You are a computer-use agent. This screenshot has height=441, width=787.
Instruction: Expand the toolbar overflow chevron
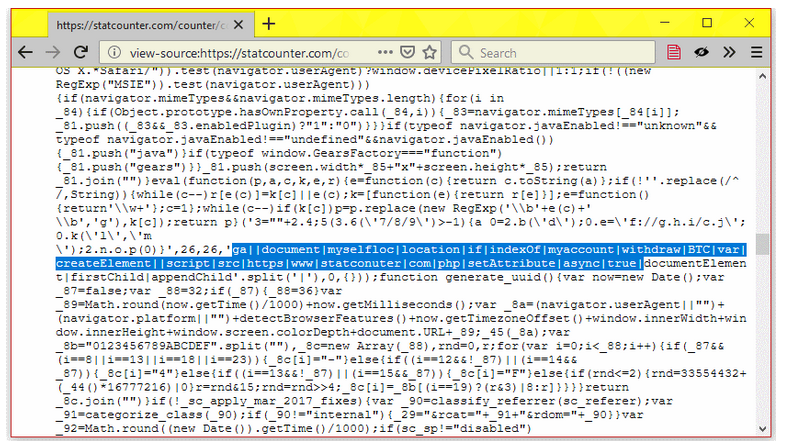coord(729,52)
